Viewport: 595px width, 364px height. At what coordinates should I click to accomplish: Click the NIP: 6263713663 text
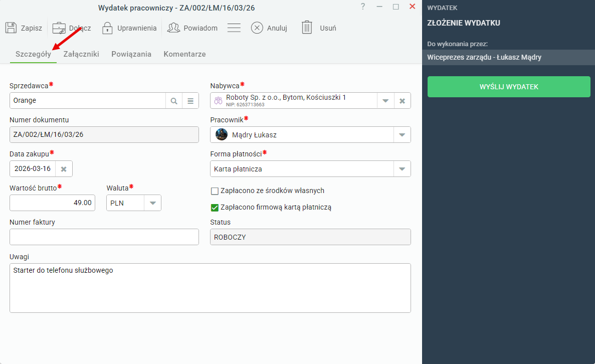[x=245, y=105]
